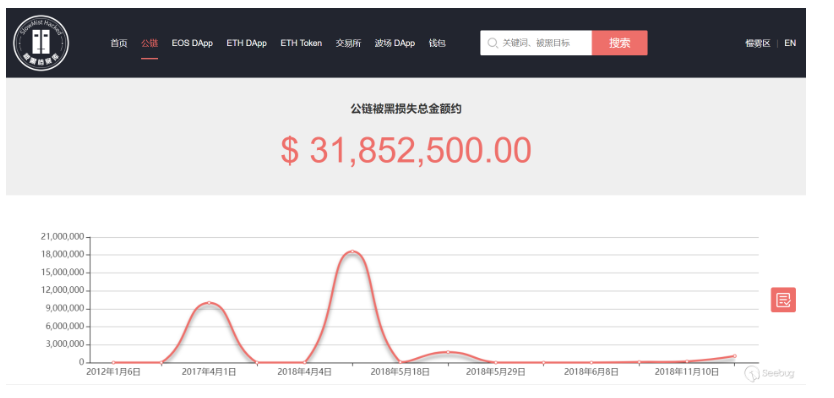Screen dimensions: 834x398
Task: Switch to the ETH Token menu item
Action: [301, 43]
